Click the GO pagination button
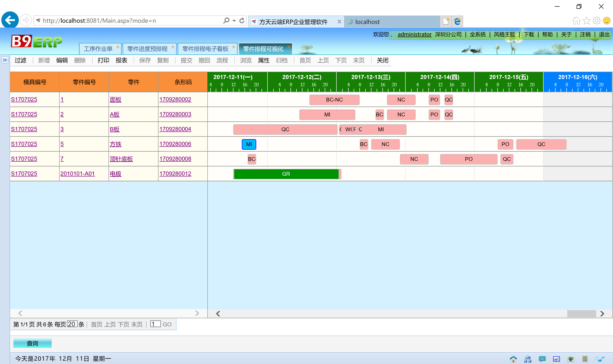This screenshot has width=613, height=364. (167, 324)
